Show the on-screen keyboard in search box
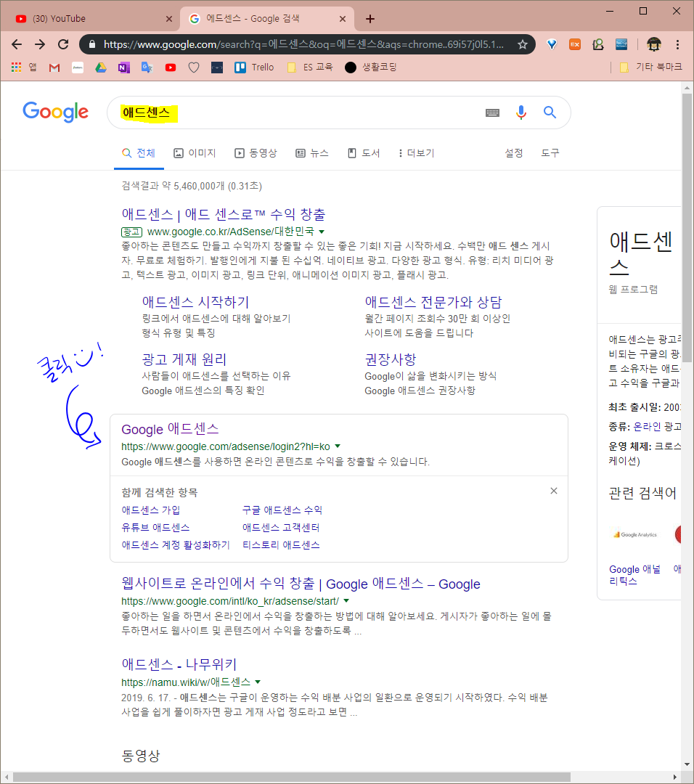 tap(492, 113)
